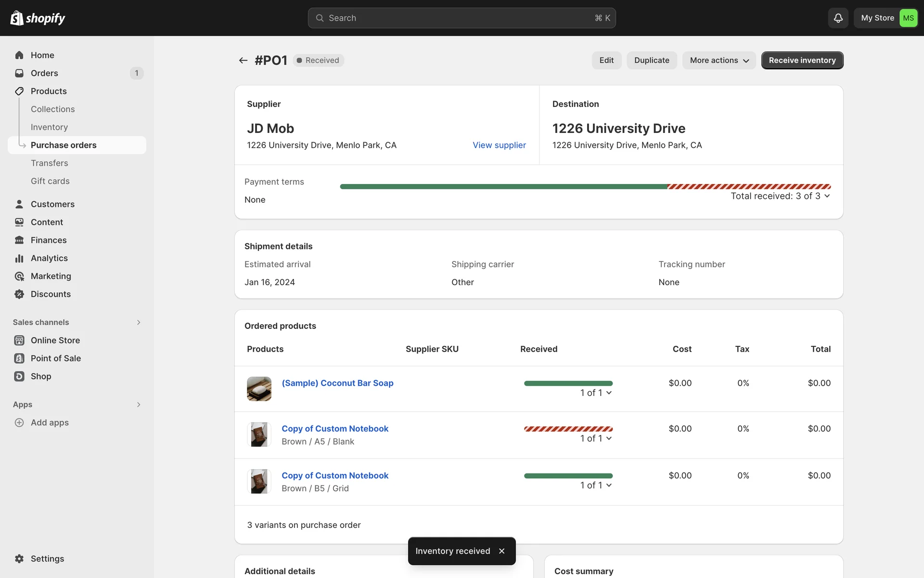Screen dimensions: 924x578
Task: Open Inventory under Products
Action: 49,127
